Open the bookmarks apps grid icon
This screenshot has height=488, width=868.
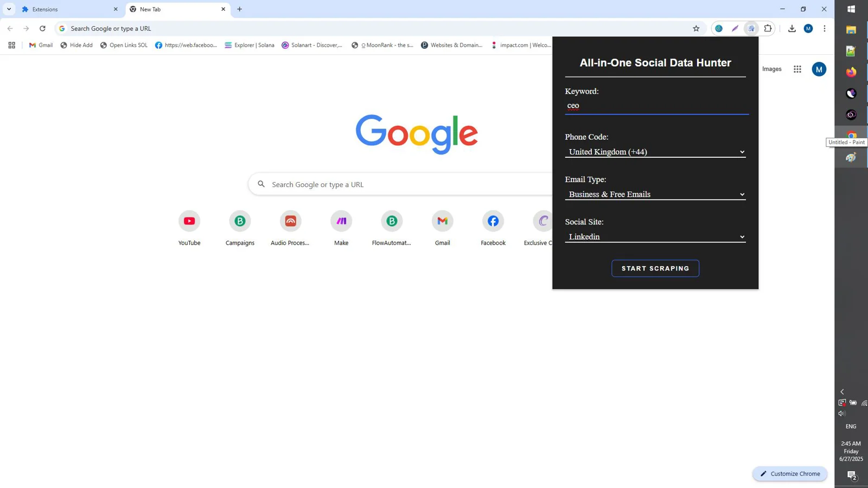[11, 45]
